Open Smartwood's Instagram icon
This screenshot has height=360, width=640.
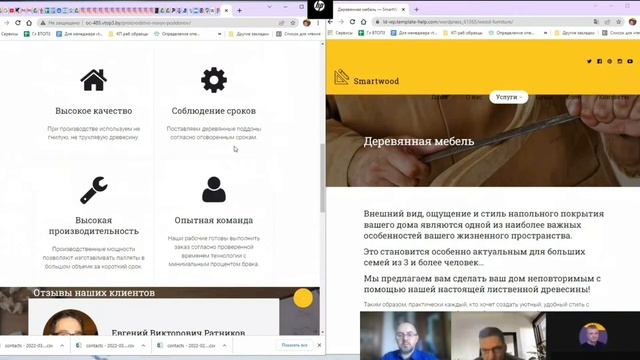(620, 61)
